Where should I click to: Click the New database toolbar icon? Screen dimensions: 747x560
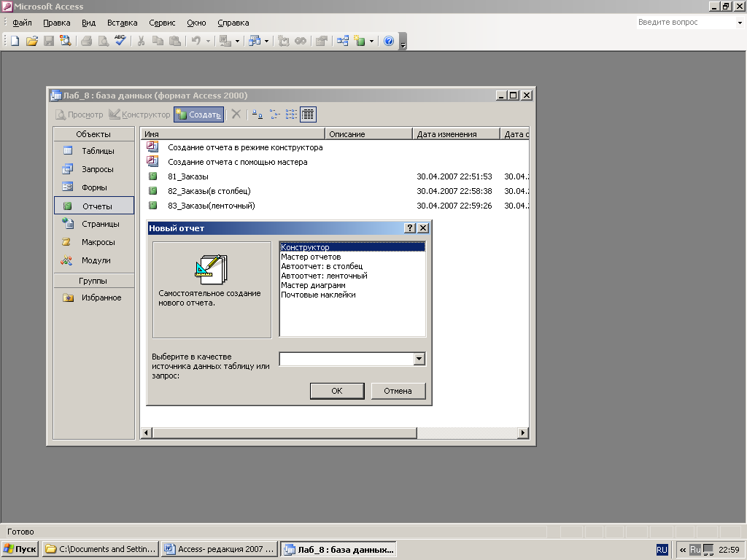click(15, 41)
